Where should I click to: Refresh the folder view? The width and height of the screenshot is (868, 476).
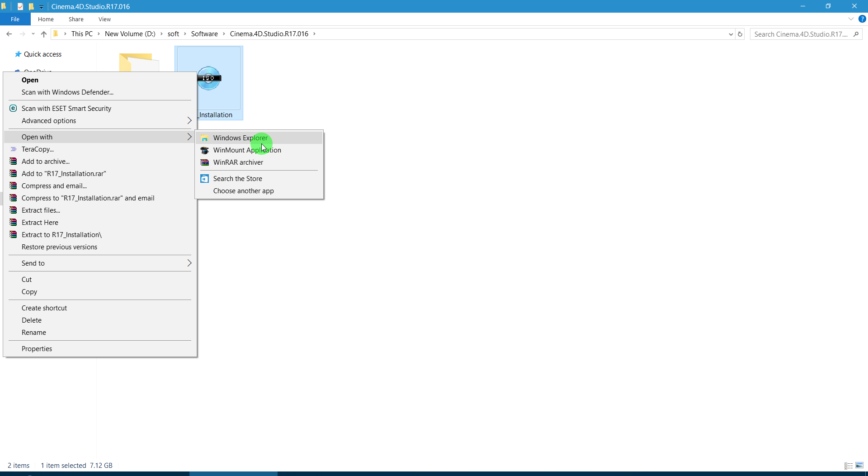click(x=740, y=34)
